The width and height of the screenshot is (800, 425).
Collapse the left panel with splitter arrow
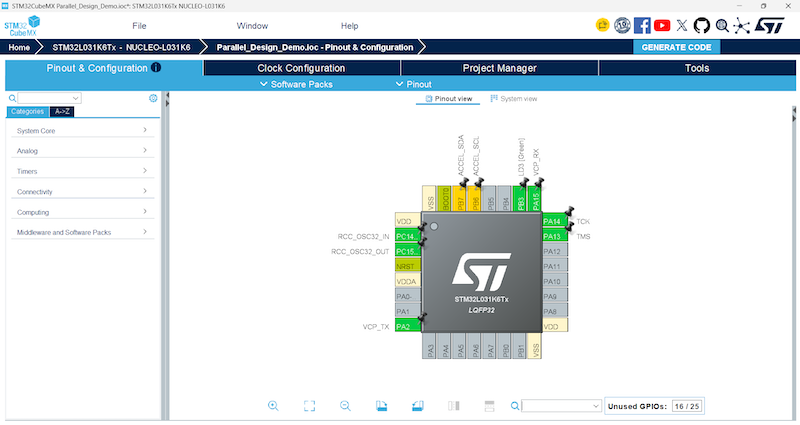167,96
